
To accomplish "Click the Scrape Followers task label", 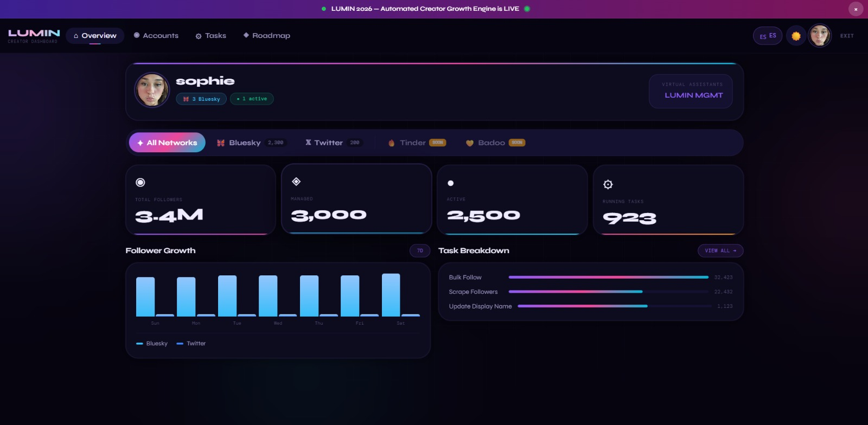I will (473, 292).
